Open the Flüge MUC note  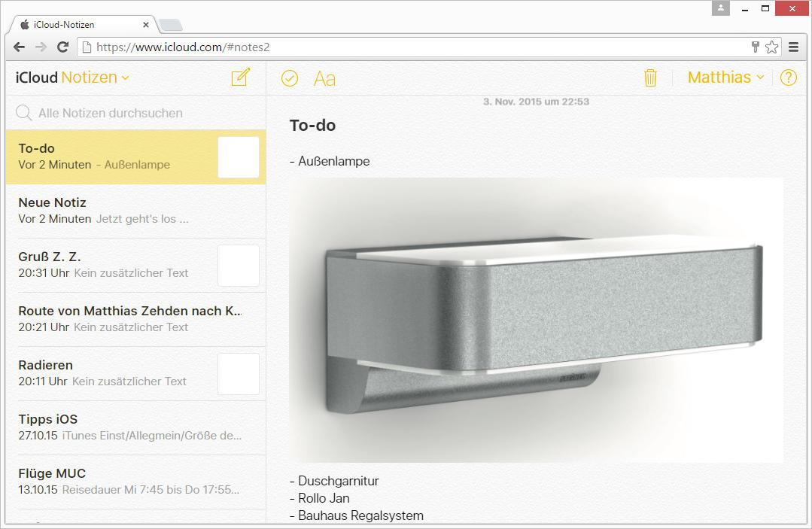pos(135,482)
